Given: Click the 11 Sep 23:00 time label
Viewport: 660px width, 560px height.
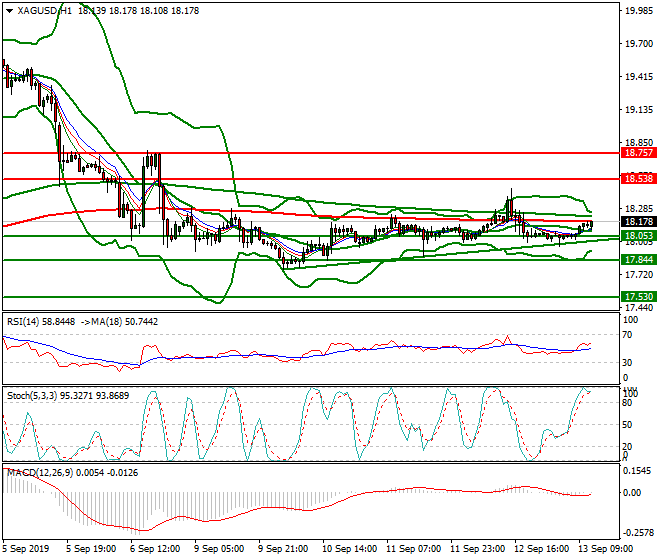Looking at the screenshot, I should pyautogui.click(x=477, y=549).
